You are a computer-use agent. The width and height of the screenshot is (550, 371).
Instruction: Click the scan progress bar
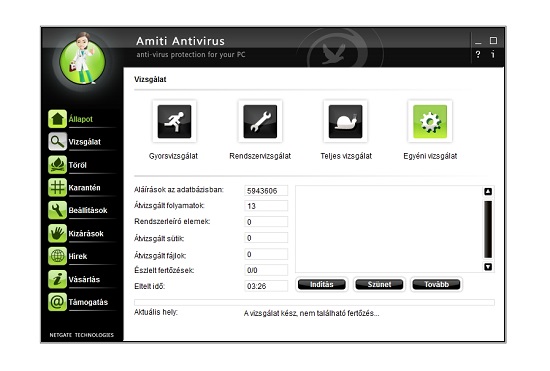pos(314,302)
